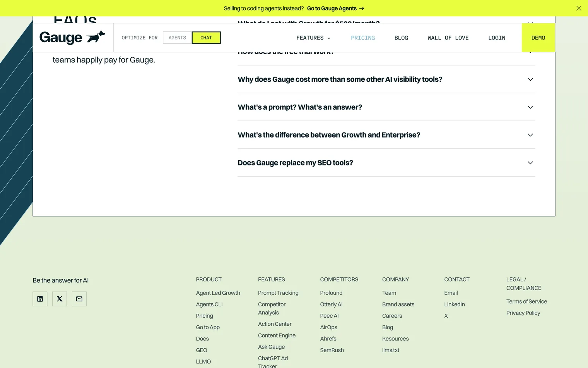
Task: Open Agents CLI footer link
Action: (x=209, y=304)
